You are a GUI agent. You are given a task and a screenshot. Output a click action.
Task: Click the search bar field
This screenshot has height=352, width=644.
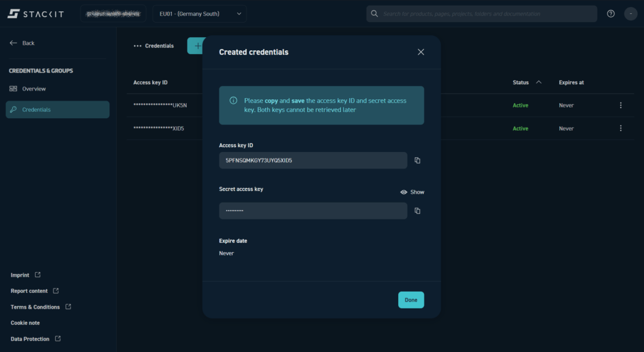[481, 14]
